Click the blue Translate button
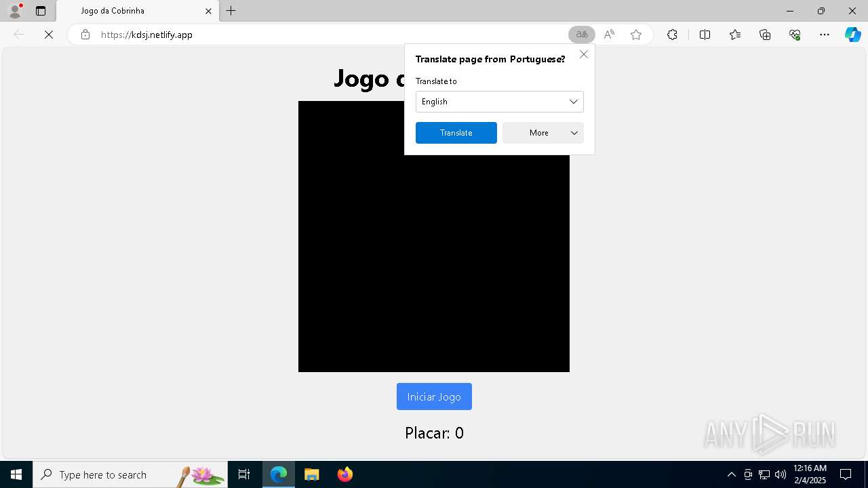868x488 pixels. coord(456,133)
